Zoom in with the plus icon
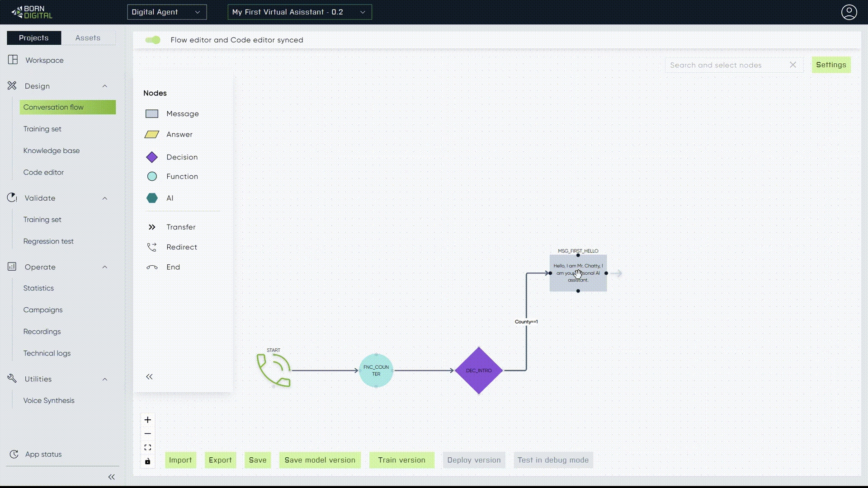868x488 pixels. 147,420
